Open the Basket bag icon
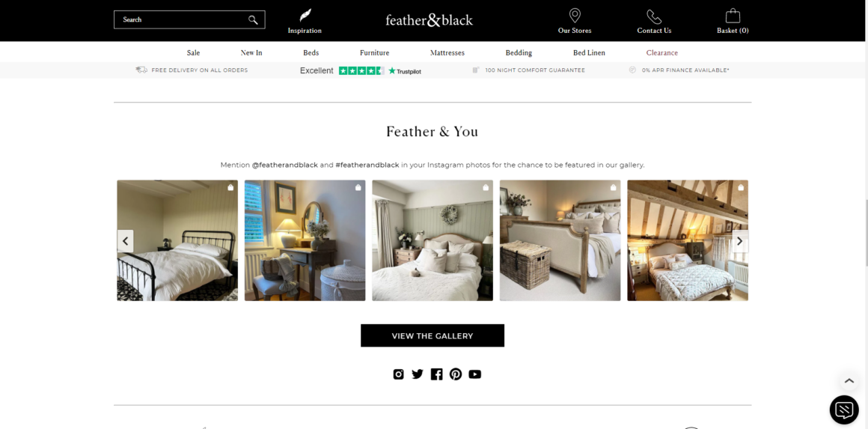The height and width of the screenshot is (429, 868). 733,16
